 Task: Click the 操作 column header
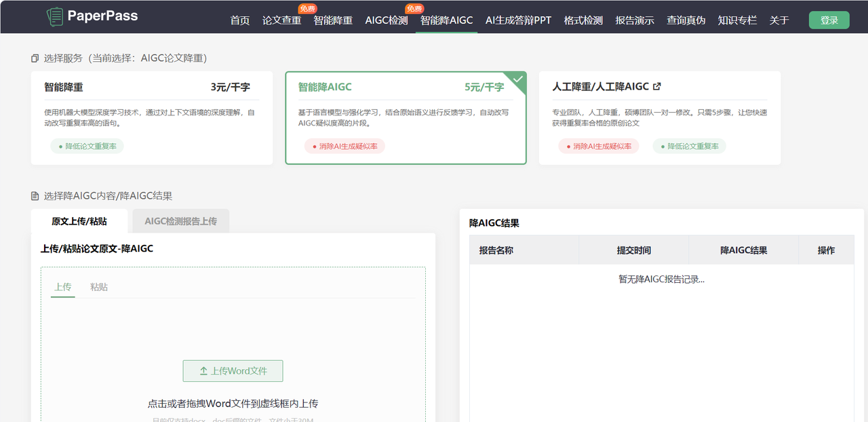(826, 250)
